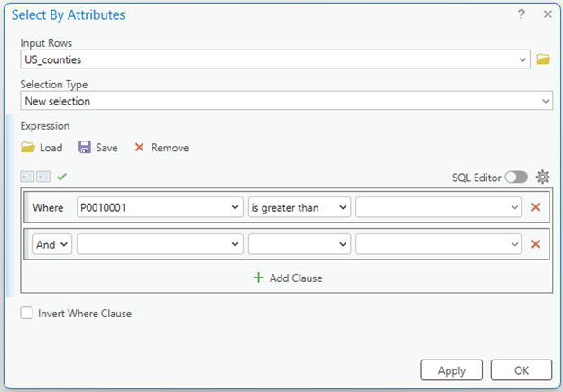
Task: Click the Load expression folder icon
Action: click(x=28, y=148)
